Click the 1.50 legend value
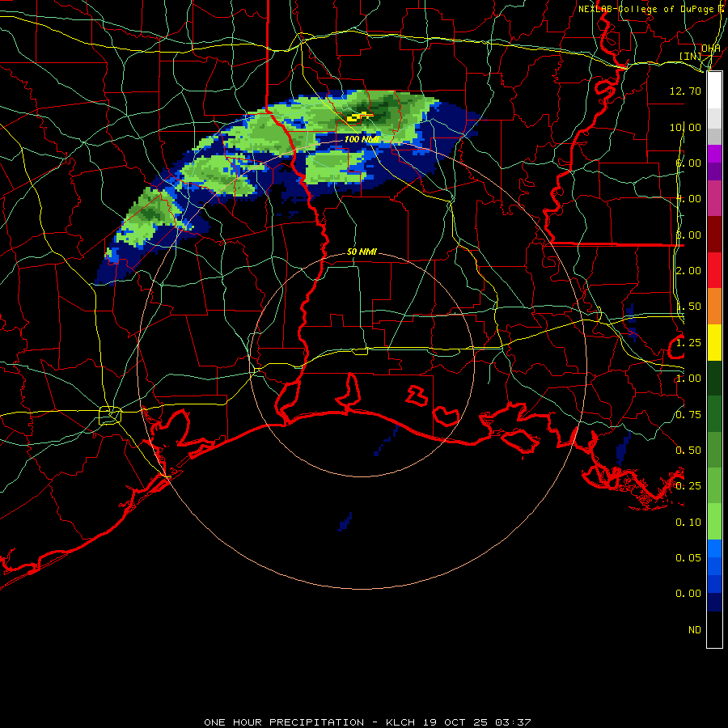Screen dimensions: 728x728 (688, 307)
